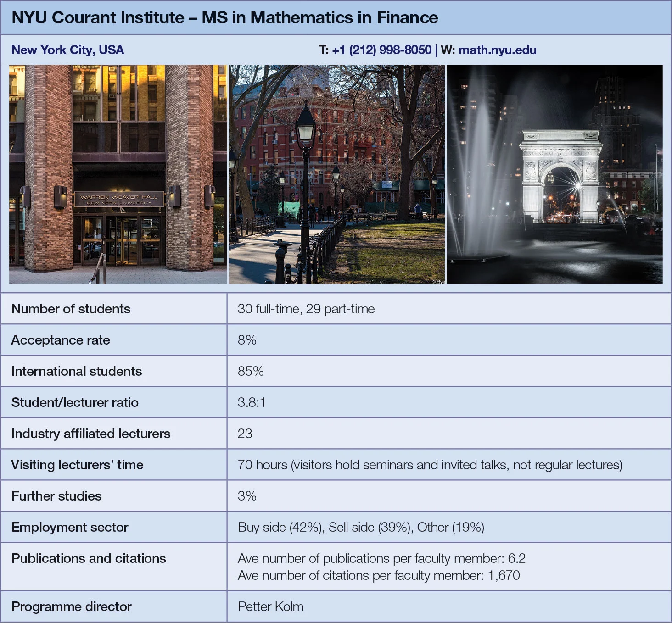This screenshot has height=623, width=672.
Task: Click the average citations per faculty line
Action: tap(379, 575)
